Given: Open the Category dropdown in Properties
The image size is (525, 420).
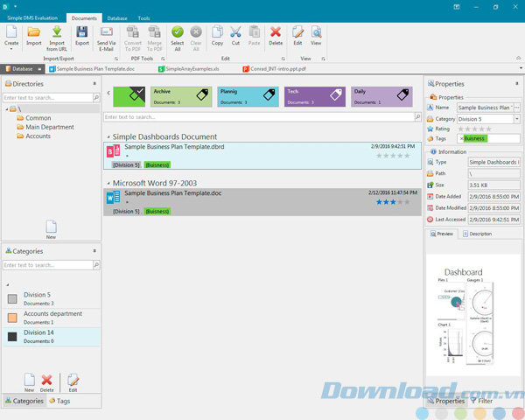Looking at the screenshot, I should pos(517,119).
